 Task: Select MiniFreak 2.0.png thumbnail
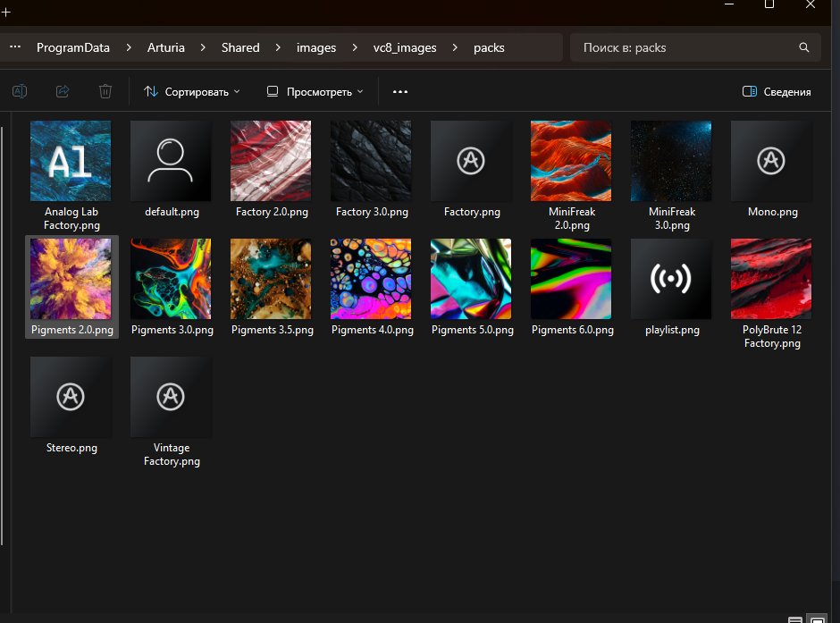(571, 161)
